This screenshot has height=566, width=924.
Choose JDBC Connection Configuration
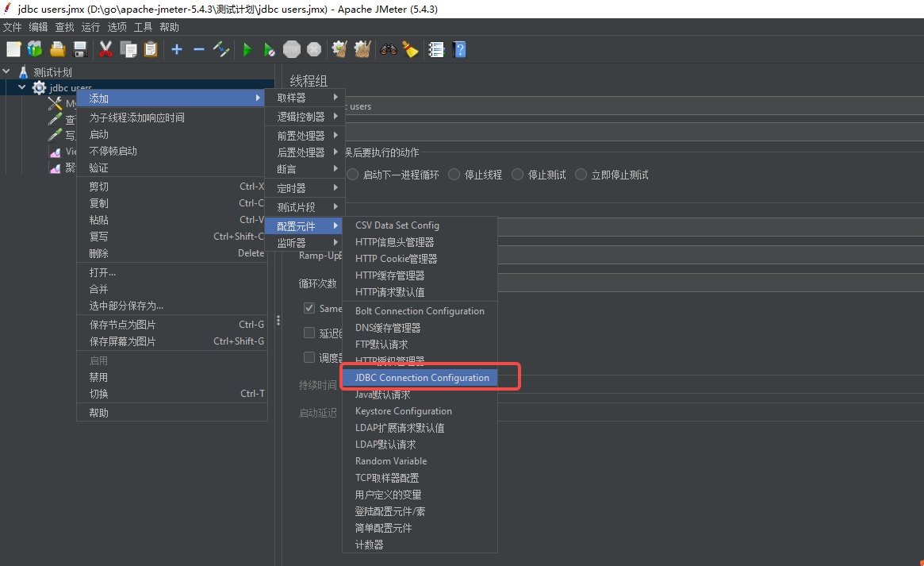click(420, 377)
